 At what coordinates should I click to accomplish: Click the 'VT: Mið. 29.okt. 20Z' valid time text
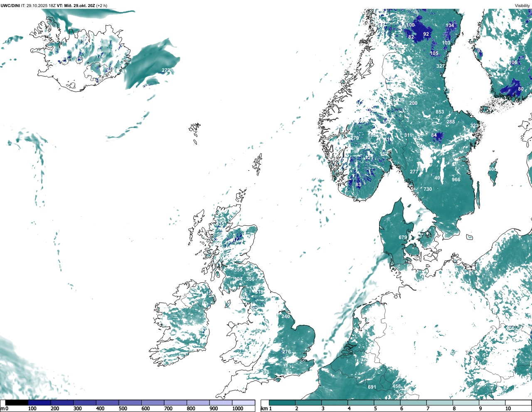[x=76, y=5]
